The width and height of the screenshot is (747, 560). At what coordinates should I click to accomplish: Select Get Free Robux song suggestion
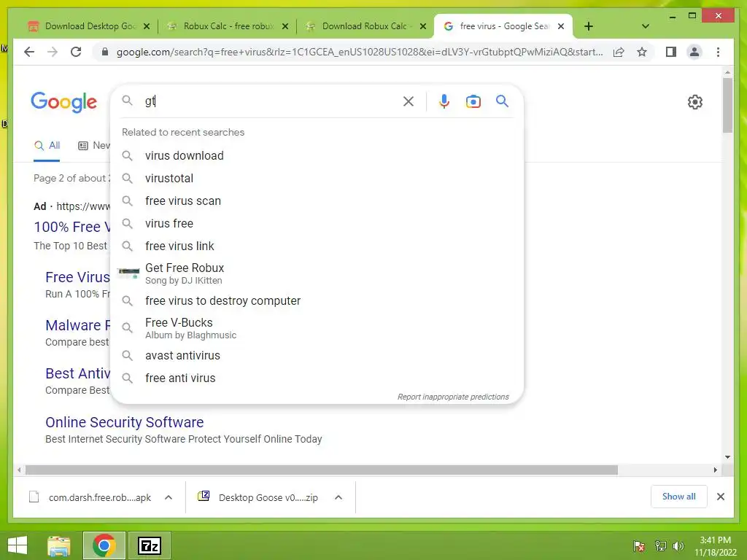pos(317,274)
